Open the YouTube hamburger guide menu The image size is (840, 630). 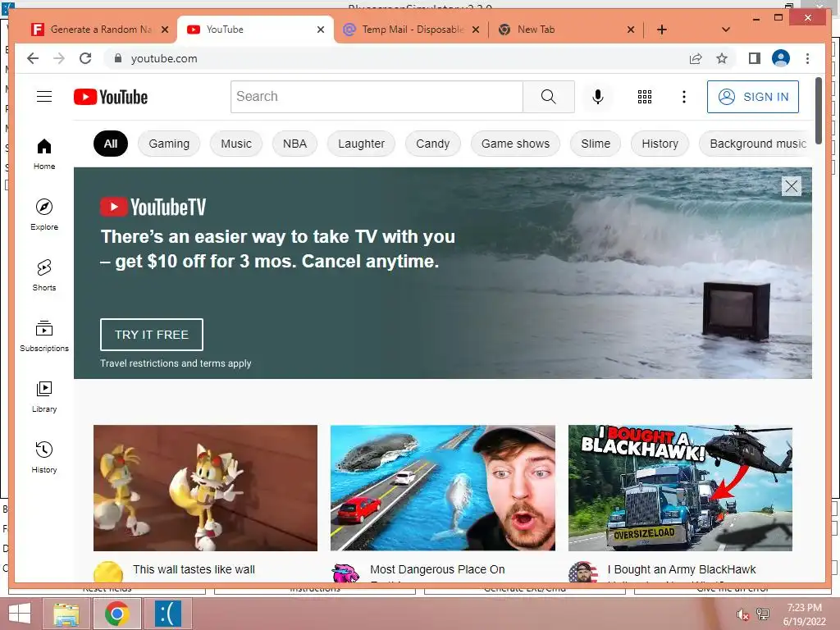coord(44,97)
